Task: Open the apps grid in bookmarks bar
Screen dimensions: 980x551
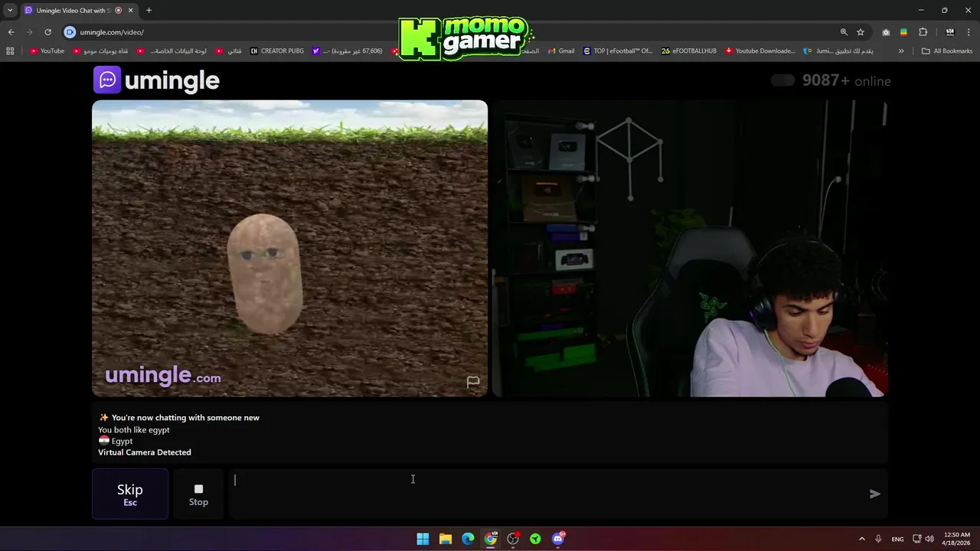Action: (x=10, y=51)
